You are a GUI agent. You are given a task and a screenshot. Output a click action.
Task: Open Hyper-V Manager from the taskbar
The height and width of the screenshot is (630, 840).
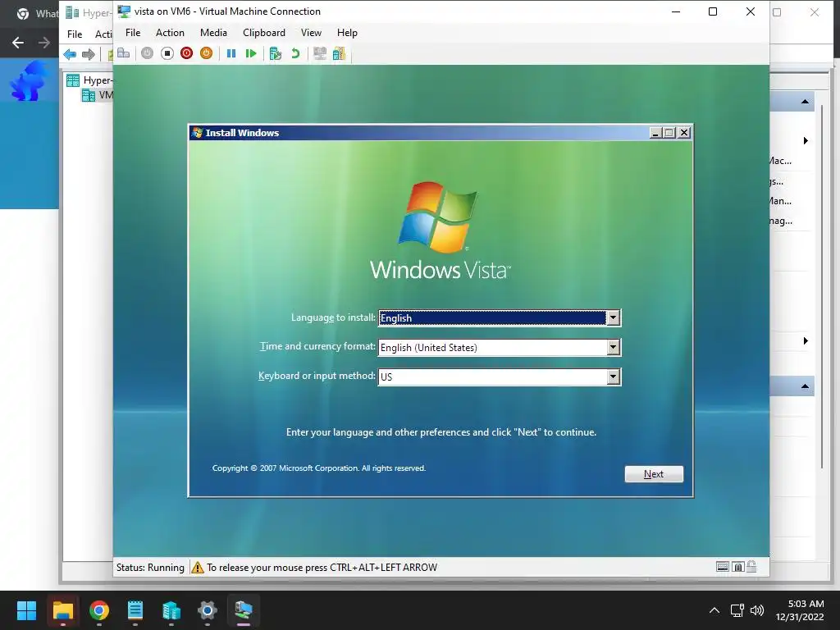(x=171, y=610)
